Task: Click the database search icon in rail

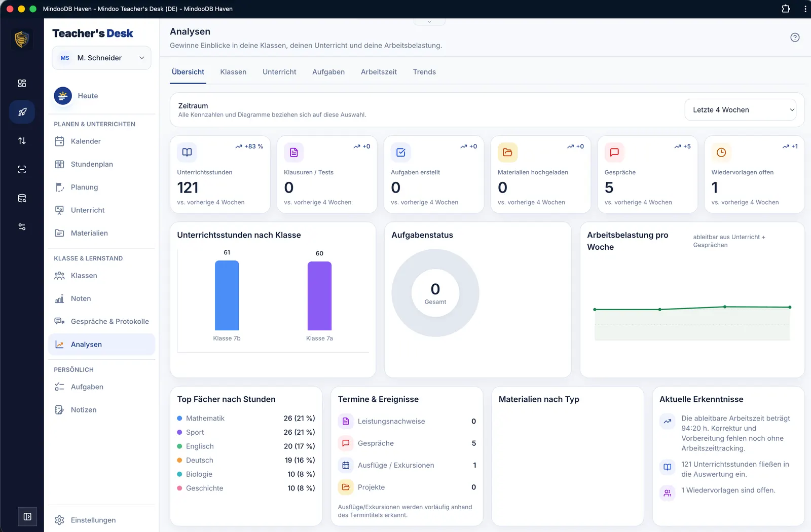Action: tap(22, 198)
